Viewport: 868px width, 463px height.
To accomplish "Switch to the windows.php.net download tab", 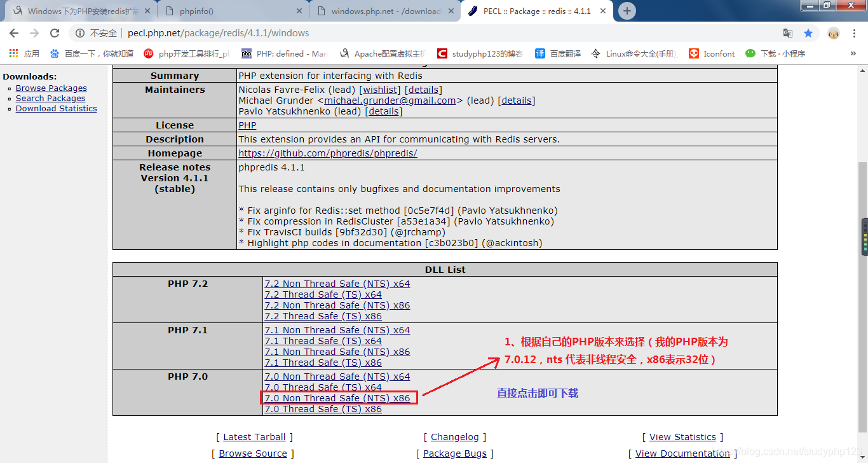I will click(x=384, y=11).
